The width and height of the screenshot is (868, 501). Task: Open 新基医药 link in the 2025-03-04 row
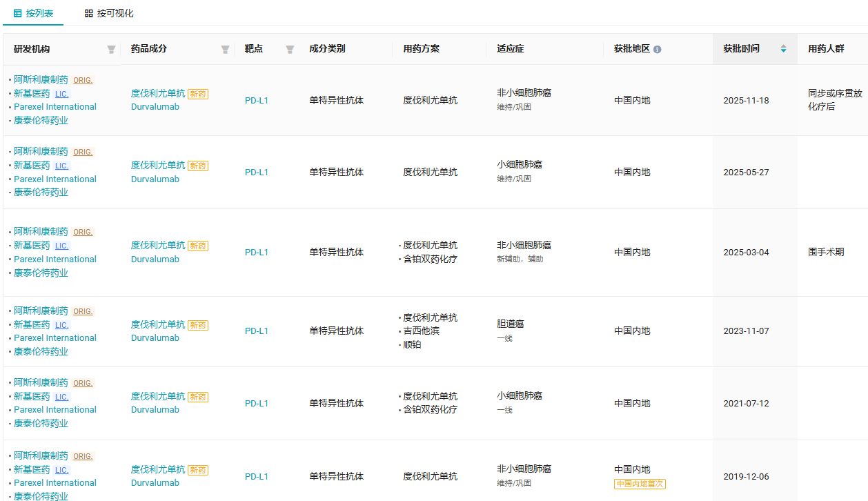pyautogui.click(x=32, y=245)
